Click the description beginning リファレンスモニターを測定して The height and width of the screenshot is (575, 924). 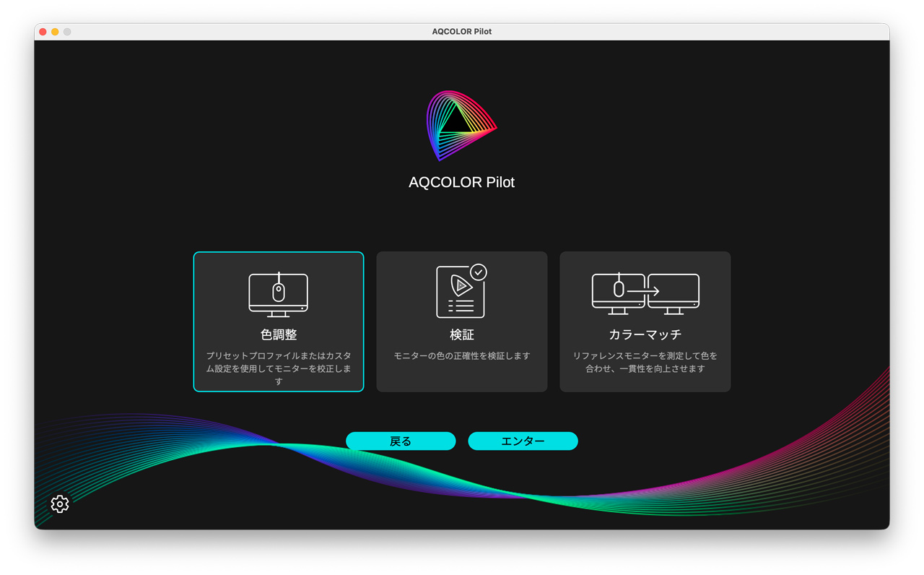(645, 362)
